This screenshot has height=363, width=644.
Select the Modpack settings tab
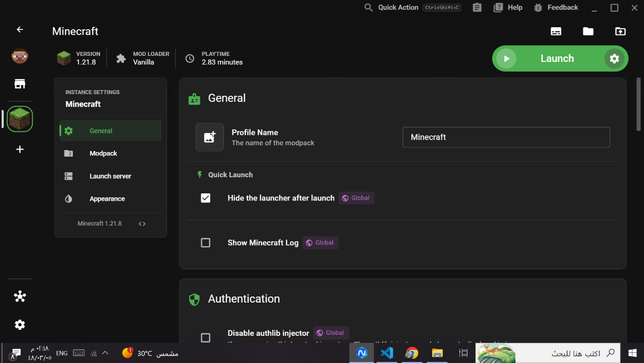(111, 153)
